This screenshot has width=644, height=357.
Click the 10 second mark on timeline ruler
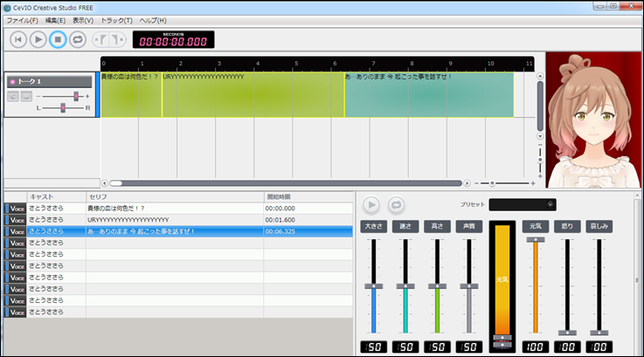tap(491, 64)
